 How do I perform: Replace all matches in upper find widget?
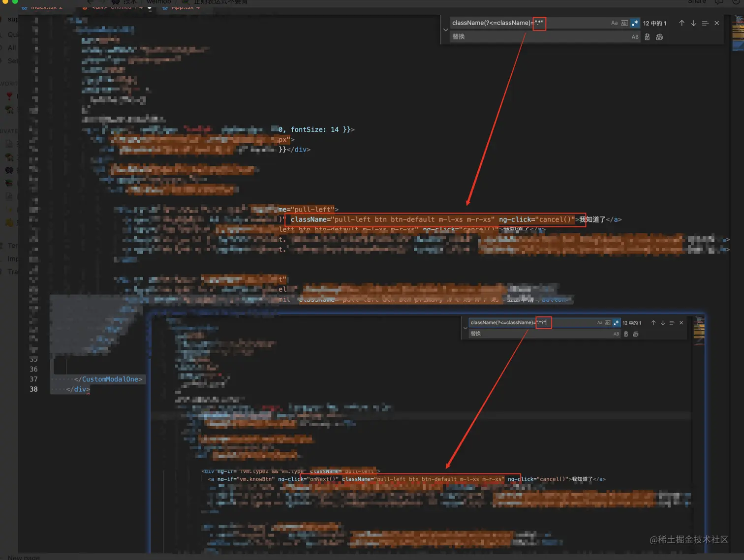[659, 37]
